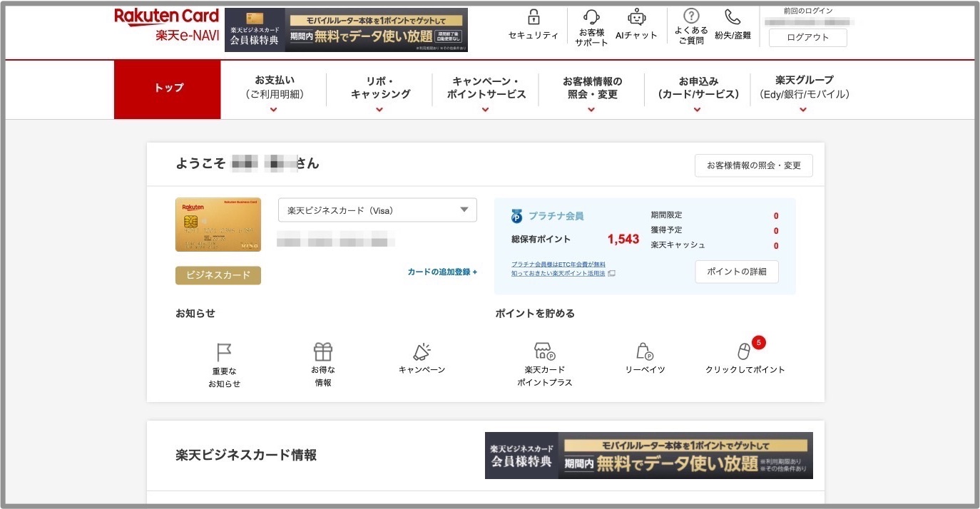Open the special offers gift icon
Image resolution: width=980 pixels, height=509 pixels.
[x=323, y=351]
